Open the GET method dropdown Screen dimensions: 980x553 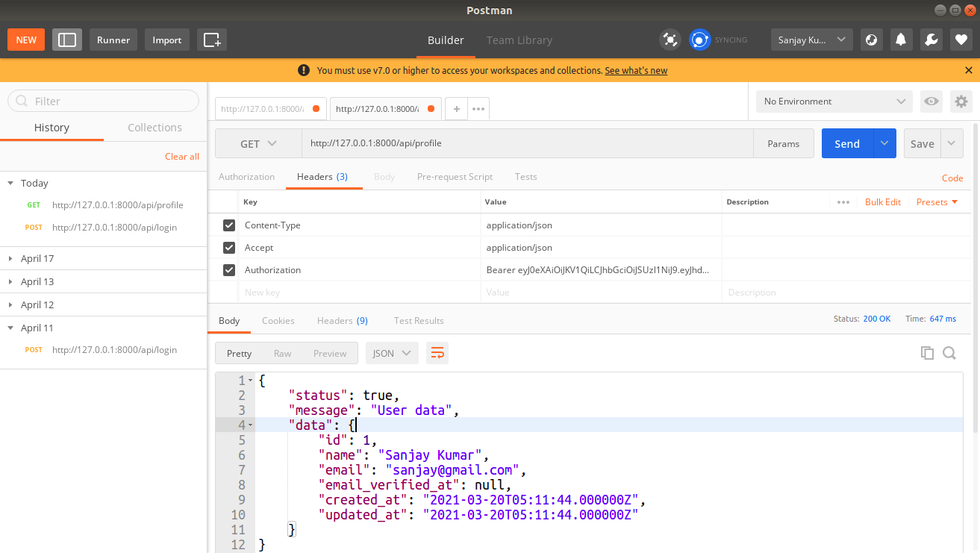click(258, 143)
